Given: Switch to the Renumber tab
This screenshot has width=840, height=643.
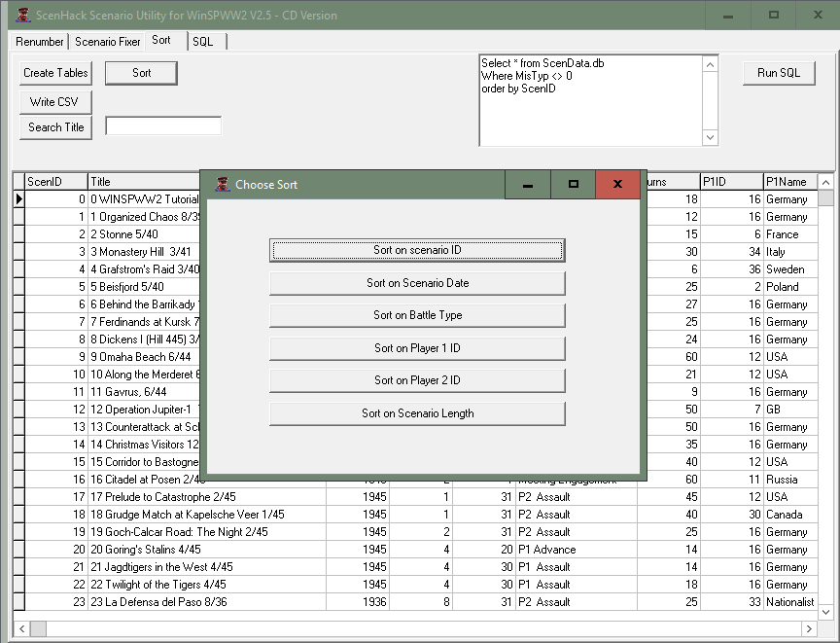Looking at the screenshot, I should (x=40, y=41).
